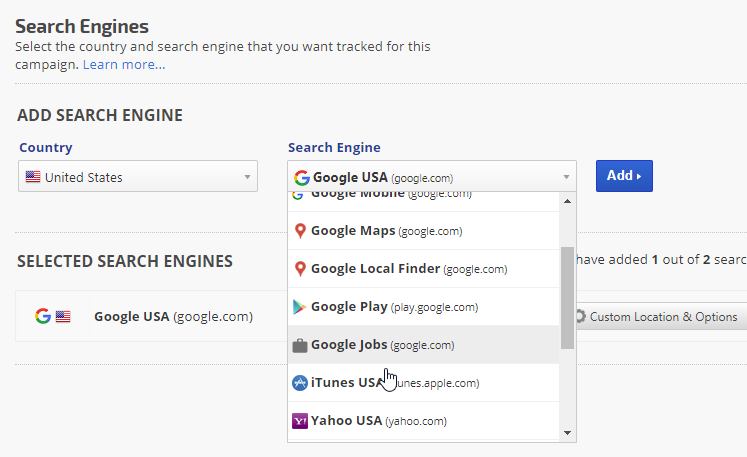This screenshot has height=457, width=747.
Task: Click the blue Add button
Action: [624, 176]
